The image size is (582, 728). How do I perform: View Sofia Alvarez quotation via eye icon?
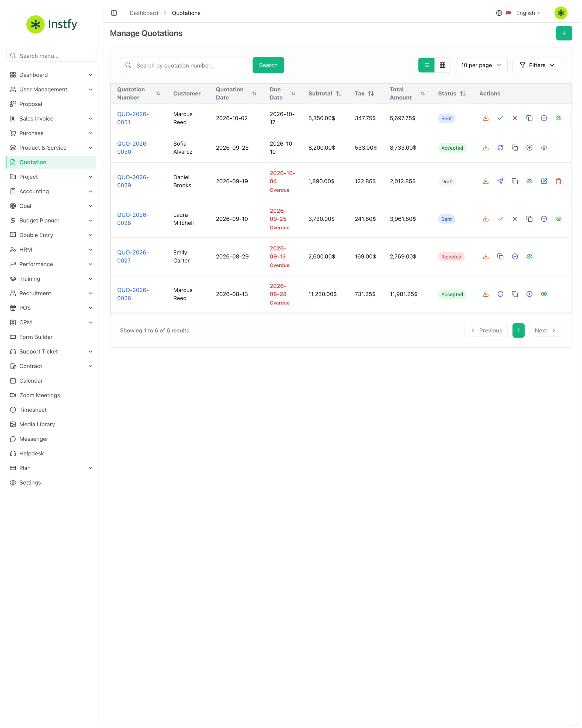543,147
